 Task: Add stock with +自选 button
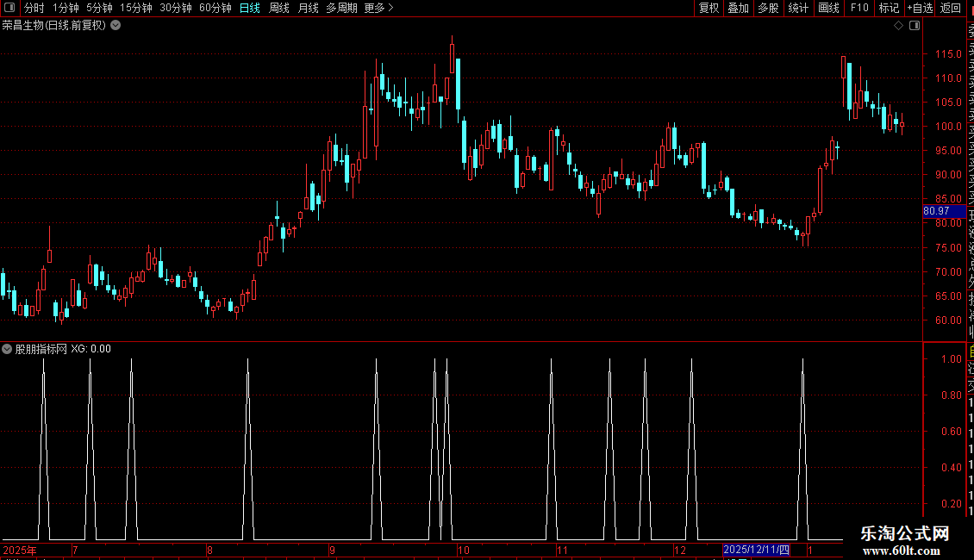click(x=920, y=8)
